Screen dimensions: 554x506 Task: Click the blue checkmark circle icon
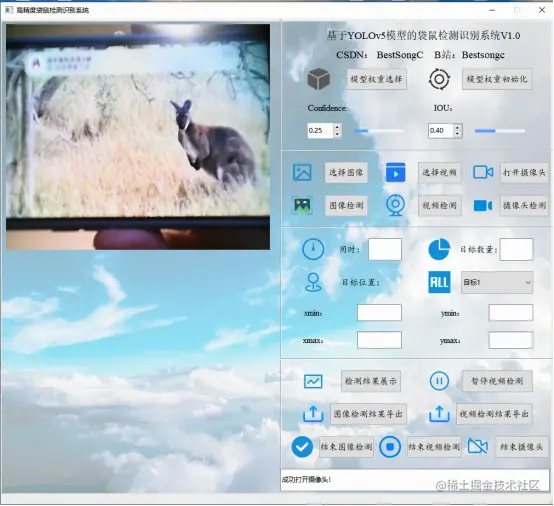[x=302, y=447]
